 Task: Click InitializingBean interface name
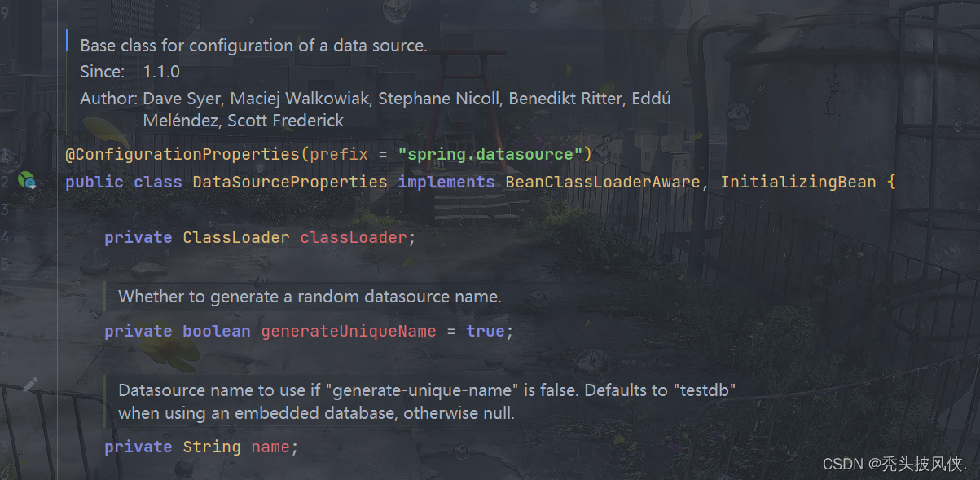(x=798, y=182)
